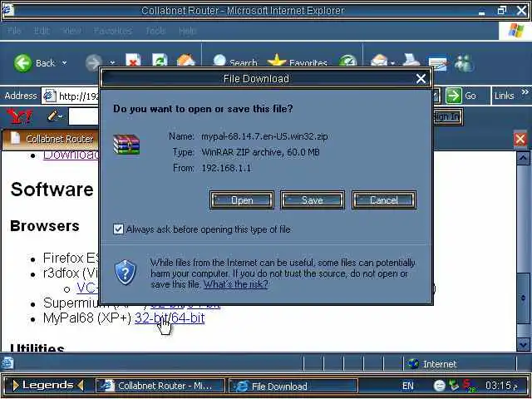
Task: Click Save in File Download dialog
Action: click(x=313, y=199)
